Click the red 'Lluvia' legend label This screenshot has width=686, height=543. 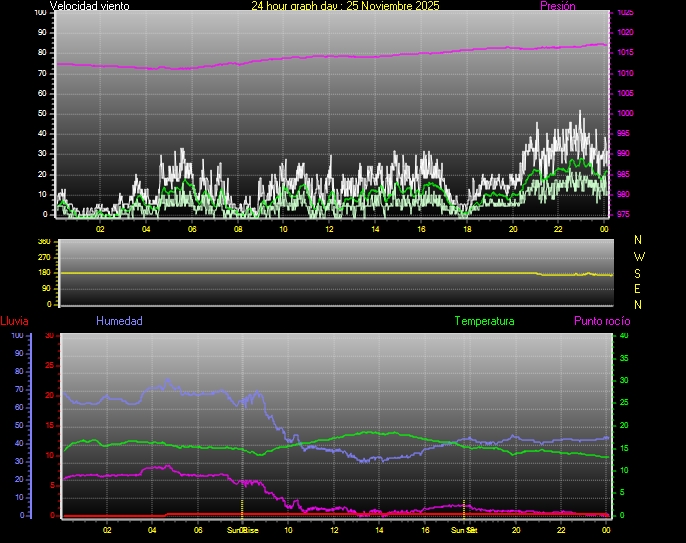click(14, 322)
